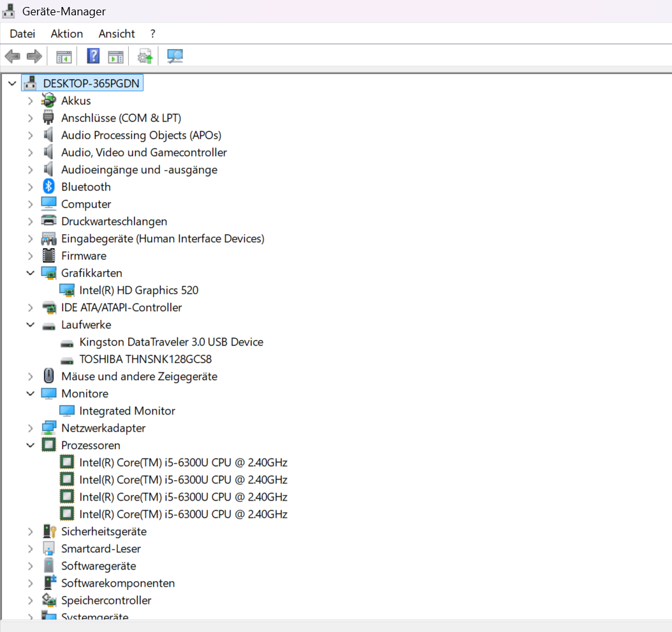
Task: Scan for hardware changes toolbar icon
Action: (x=175, y=56)
